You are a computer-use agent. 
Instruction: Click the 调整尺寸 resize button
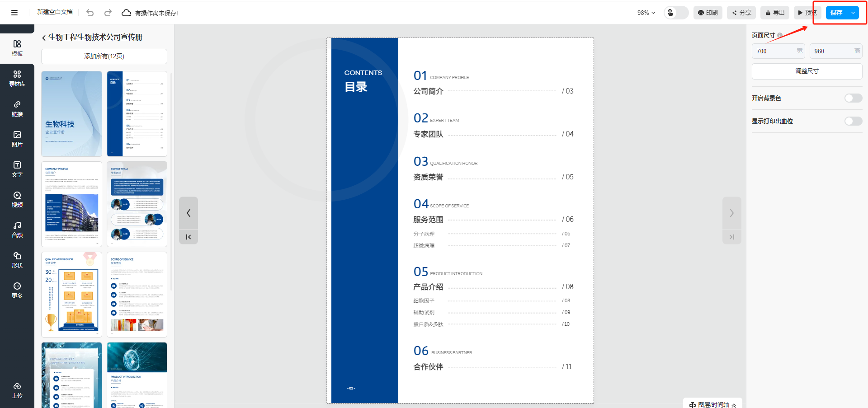(x=807, y=71)
